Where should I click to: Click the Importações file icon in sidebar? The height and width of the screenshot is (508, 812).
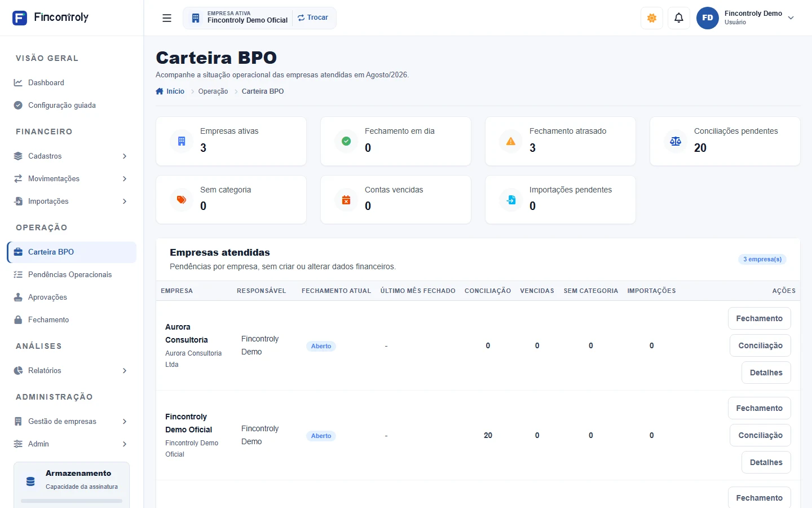18,202
